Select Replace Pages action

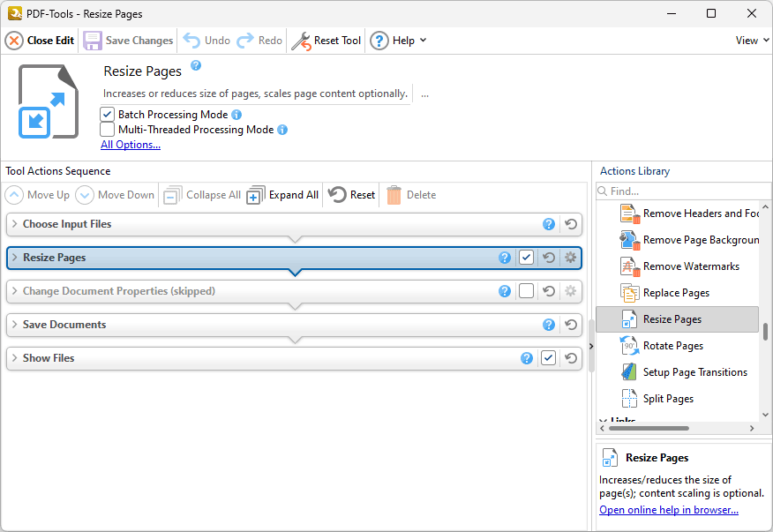664,293
